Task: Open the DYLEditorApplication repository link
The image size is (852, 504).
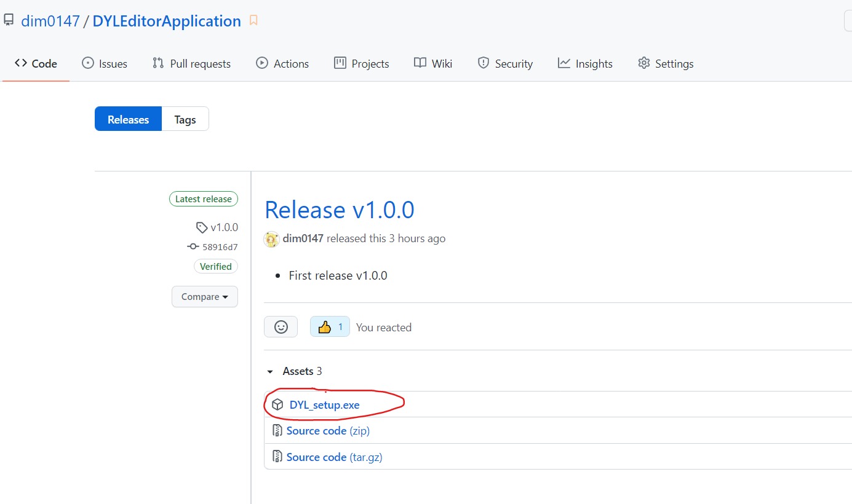Action: click(x=167, y=21)
